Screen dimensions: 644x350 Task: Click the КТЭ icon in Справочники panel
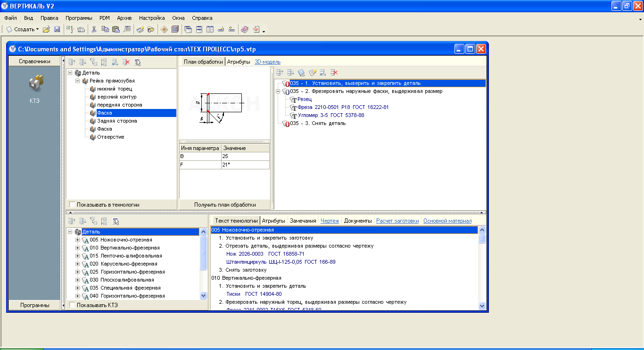tap(36, 83)
